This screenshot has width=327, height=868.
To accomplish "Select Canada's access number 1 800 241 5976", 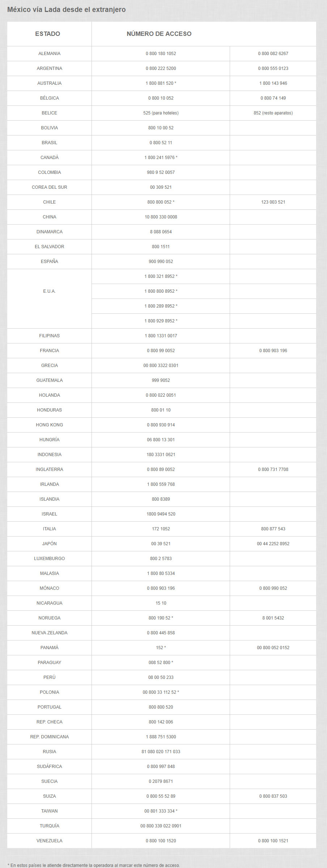I will coord(161,158).
